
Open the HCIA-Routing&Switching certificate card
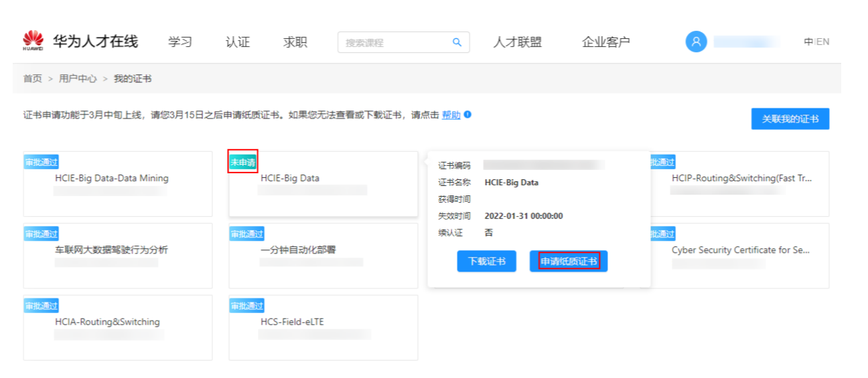pos(118,328)
